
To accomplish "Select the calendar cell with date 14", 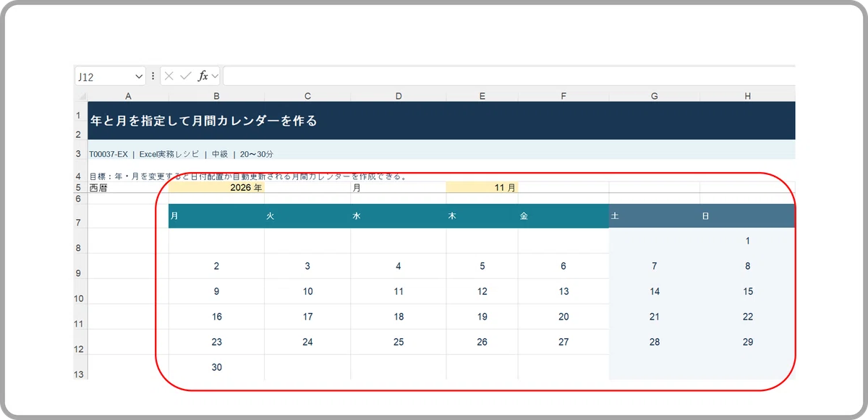I will click(x=655, y=291).
